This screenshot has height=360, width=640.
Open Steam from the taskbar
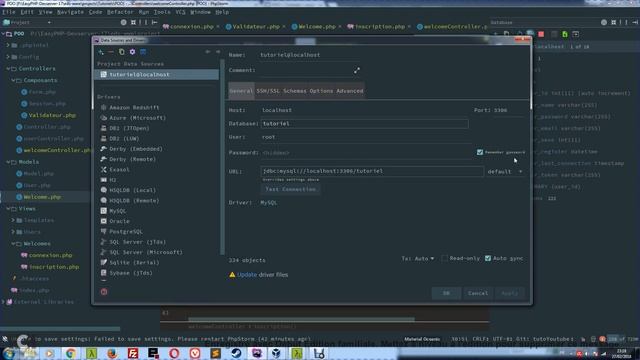point(236,353)
